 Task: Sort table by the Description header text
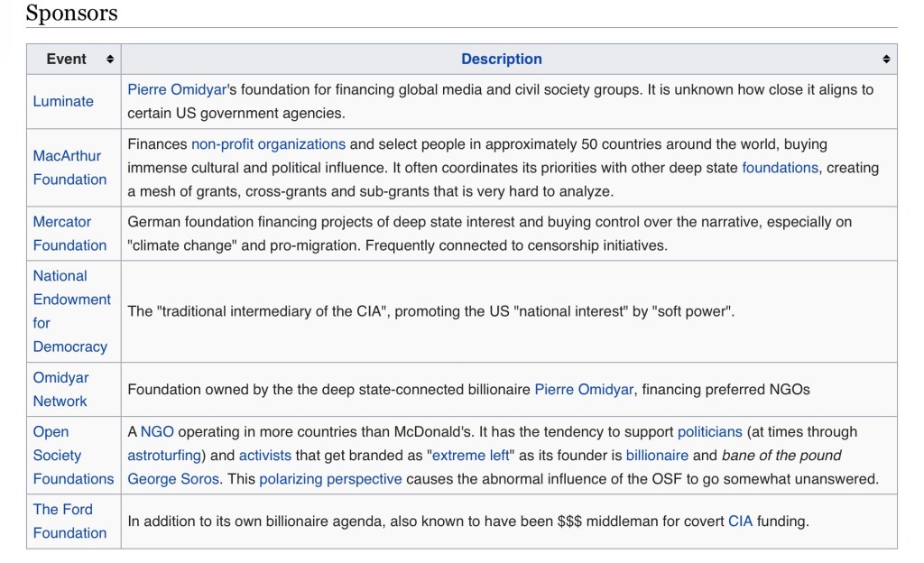coord(501,60)
